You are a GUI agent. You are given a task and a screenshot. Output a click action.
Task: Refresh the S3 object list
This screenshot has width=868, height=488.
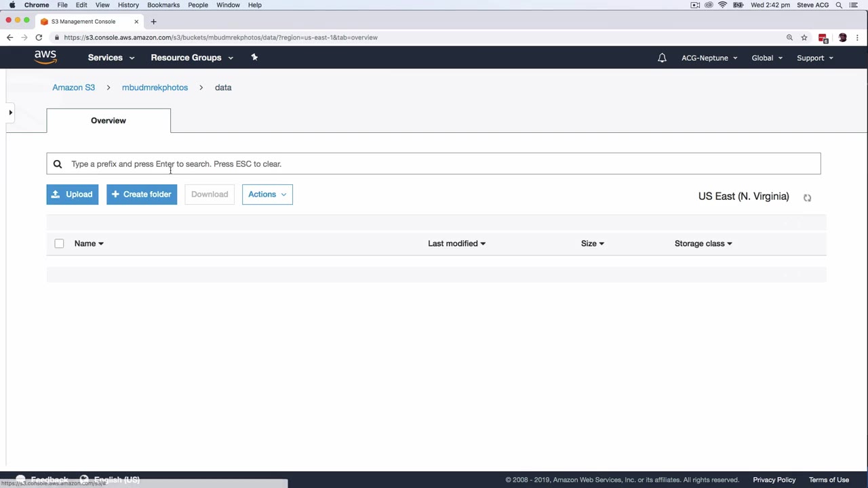coord(807,197)
